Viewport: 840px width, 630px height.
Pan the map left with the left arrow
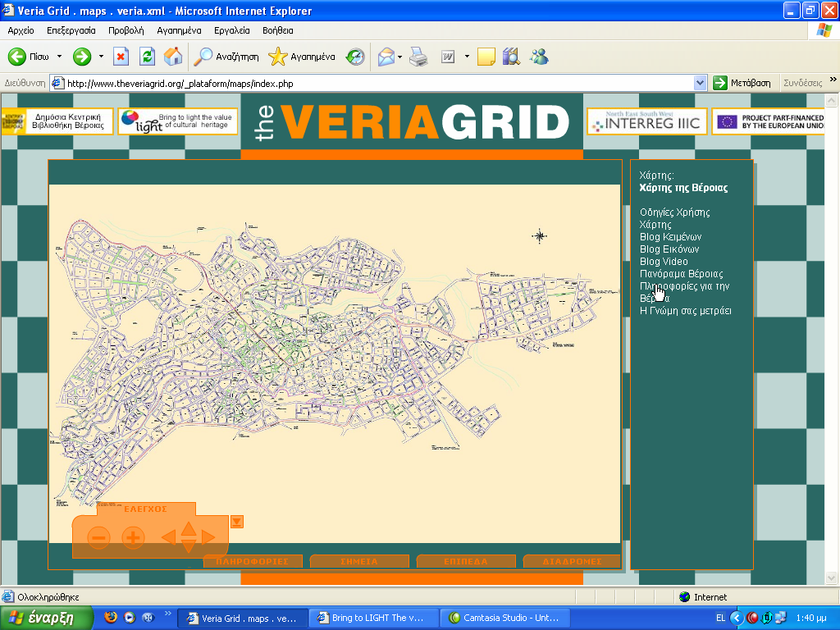168,537
